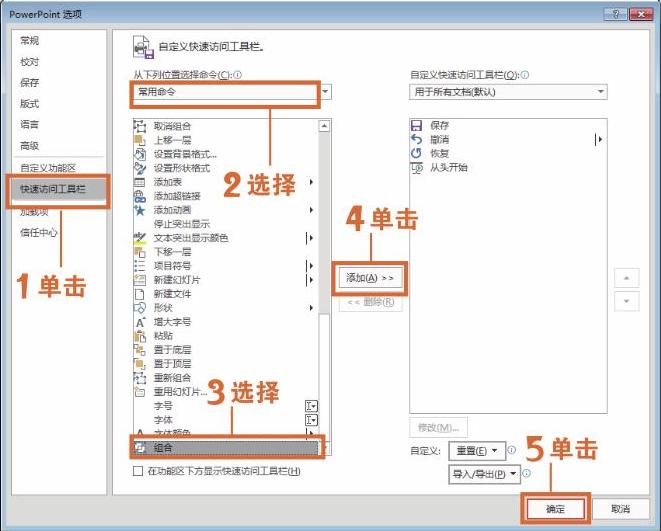Select the 从头开始 icon in toolbar list
This screenshot has height=531, width=661.
417,168
